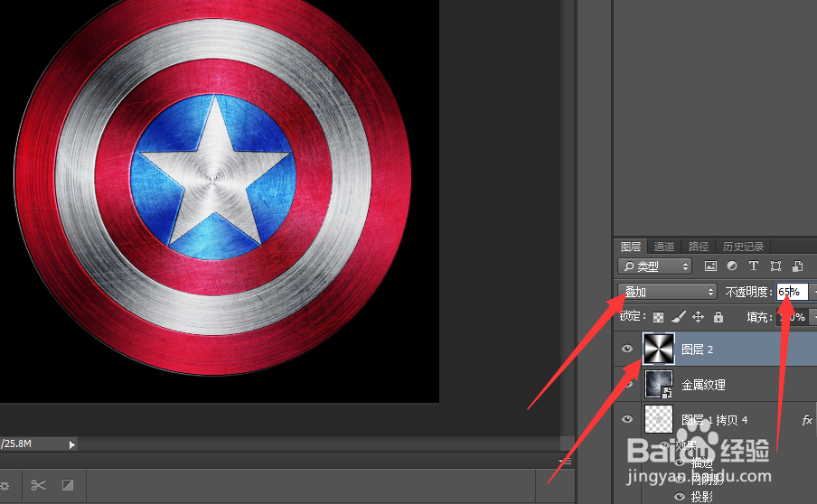Click the 25.8M document size status
Screen dimensions: 817x504
click(x=15, y=443)
